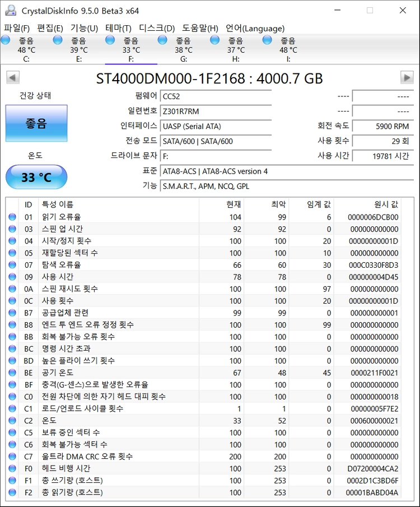This screenshot has width=420, height=507.
Task: Select drive G: disk tab
Action: [183, 49]
